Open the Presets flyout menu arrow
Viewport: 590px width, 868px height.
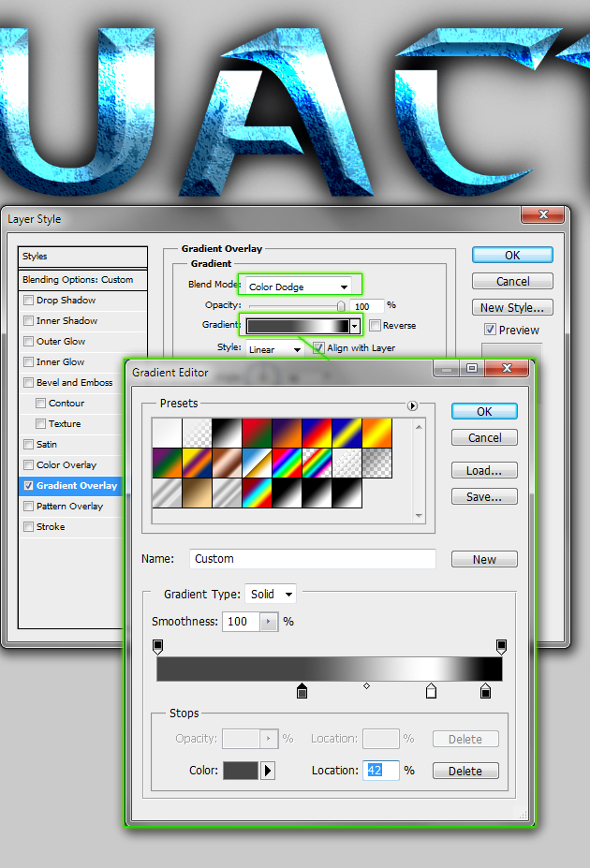click(x=411, y=405)
